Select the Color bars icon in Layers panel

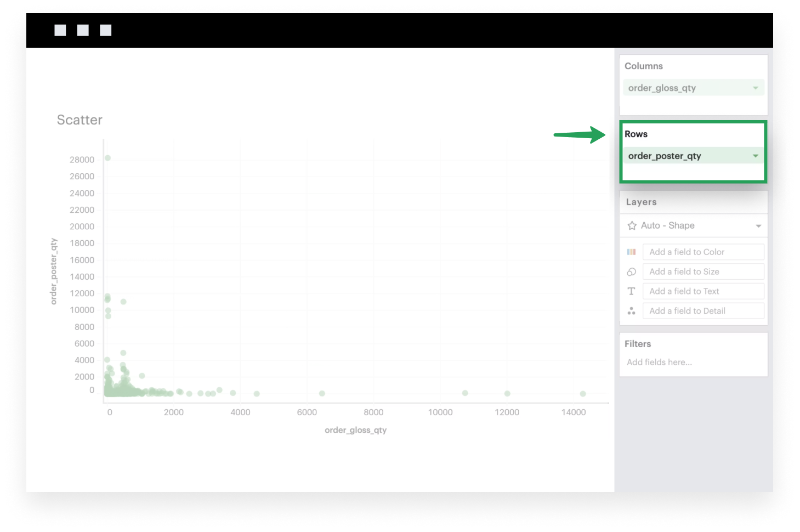pos(631,252)
